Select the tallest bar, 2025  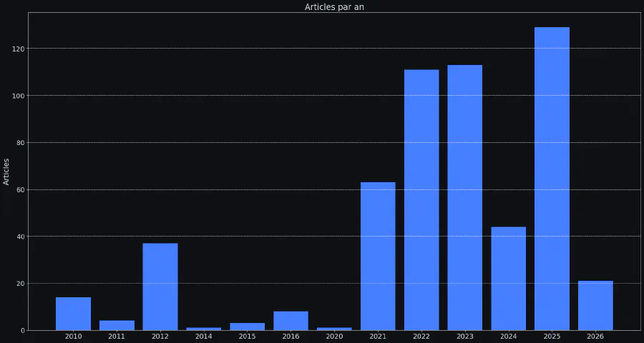552,179
